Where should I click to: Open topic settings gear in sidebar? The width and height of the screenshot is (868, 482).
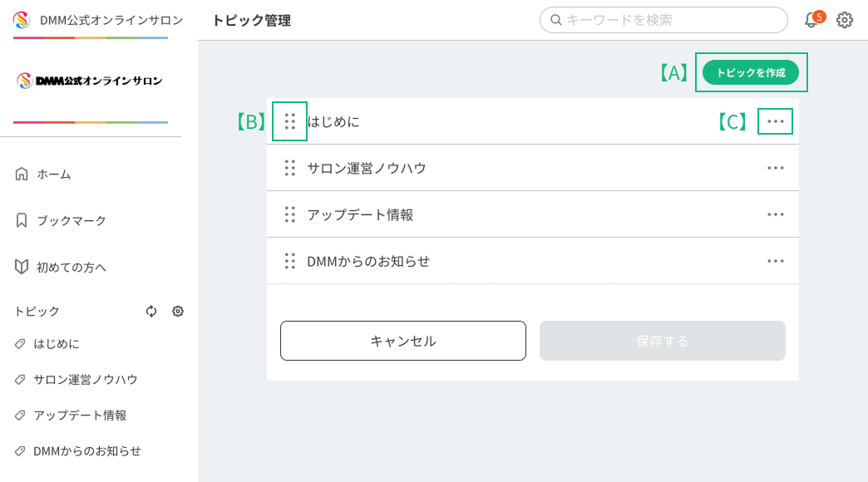click(178, 311)
